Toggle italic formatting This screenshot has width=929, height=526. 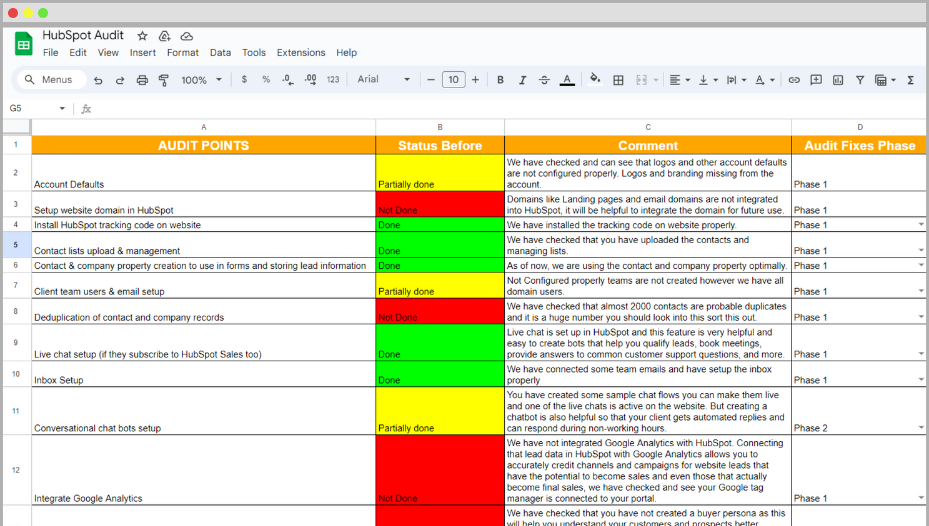(522, 79)
